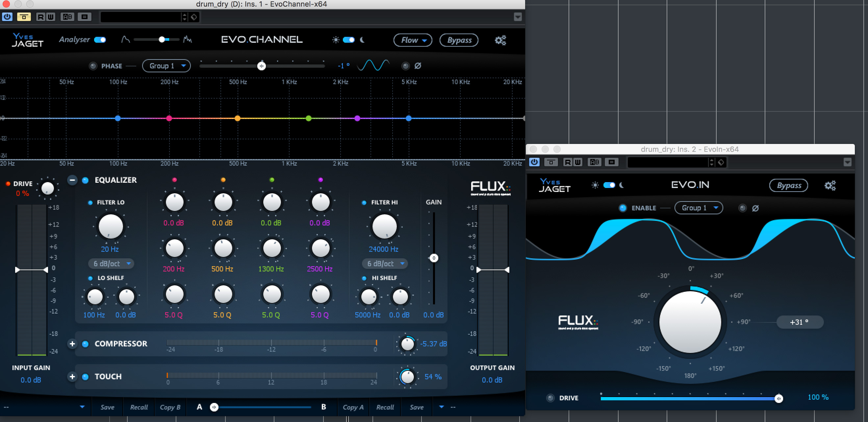The image size is (868, 422).
Task: Click the phase sine wave icon
Action: click(373, 65)
